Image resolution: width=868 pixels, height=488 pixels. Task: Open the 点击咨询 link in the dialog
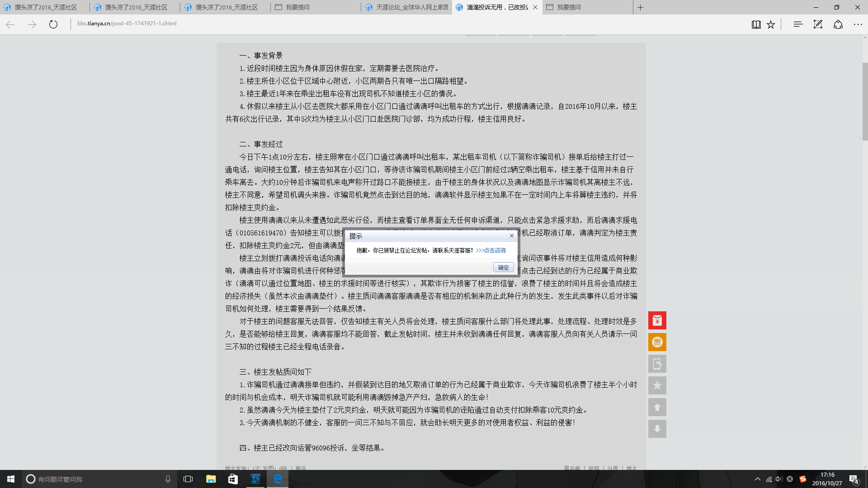pos(491,250)
